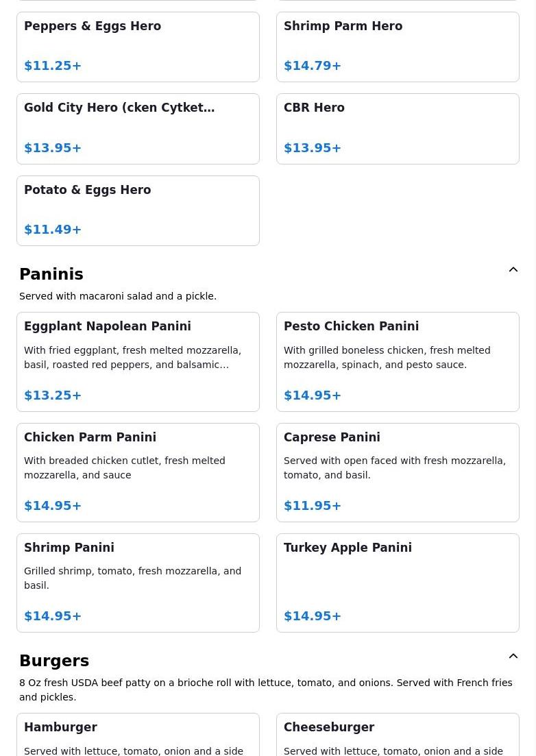This screenshot has width=536, height=756.
Task: Choose the Turkey Apple Panini
Action: pyautogui.click(x=398, y=583)
